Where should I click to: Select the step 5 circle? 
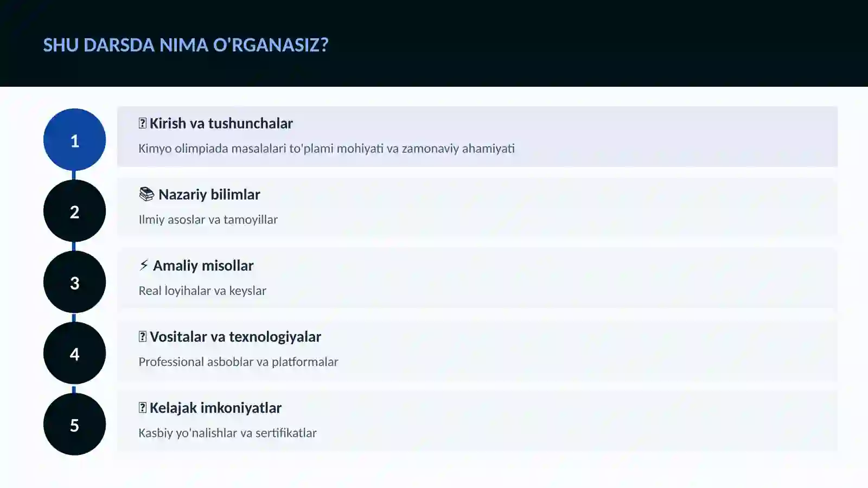[x=74, y=424]
